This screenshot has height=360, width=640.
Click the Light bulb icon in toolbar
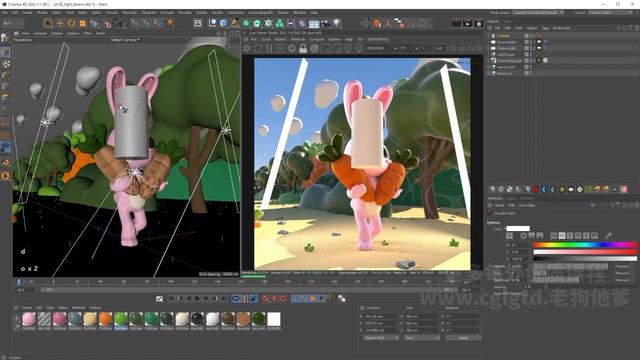(x=337, y=23)
